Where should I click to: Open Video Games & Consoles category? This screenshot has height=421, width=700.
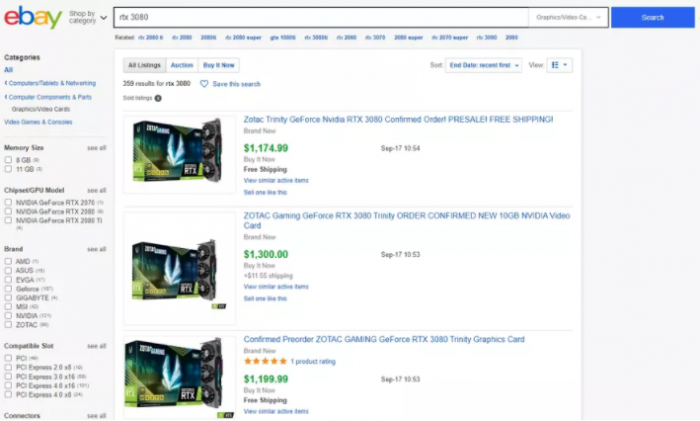[38, 122]
